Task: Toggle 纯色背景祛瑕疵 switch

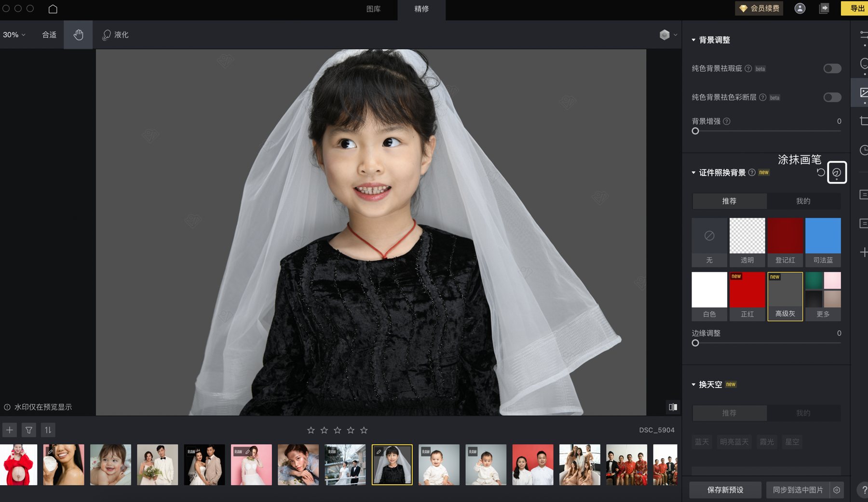Action: (832, 68)
